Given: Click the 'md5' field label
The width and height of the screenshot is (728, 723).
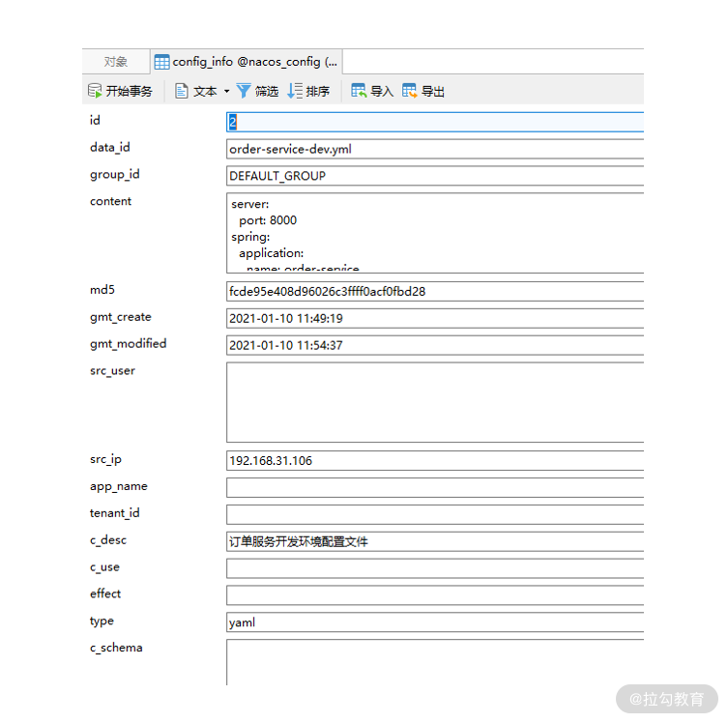Looking at the screenshot, I should click(102, 290).
